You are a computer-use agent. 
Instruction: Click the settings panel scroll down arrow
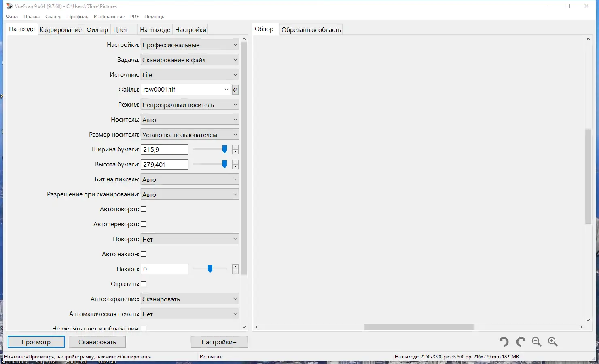click(244, 327)
